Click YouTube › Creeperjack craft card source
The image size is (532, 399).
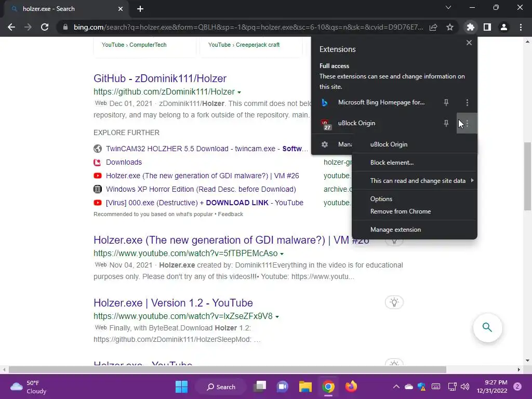(x=244, y=45)
